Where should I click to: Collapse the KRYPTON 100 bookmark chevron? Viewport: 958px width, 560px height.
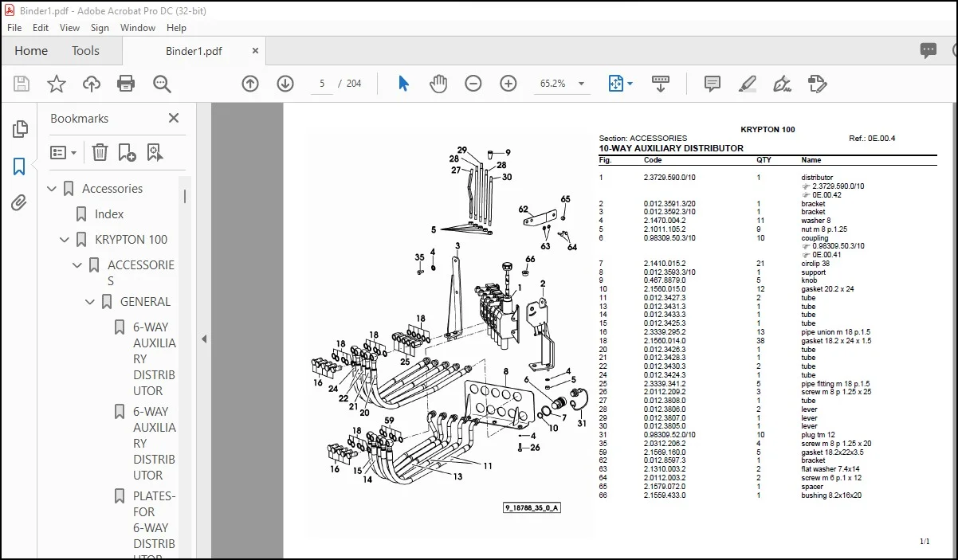pyautogui.click(x=65, y=240)
